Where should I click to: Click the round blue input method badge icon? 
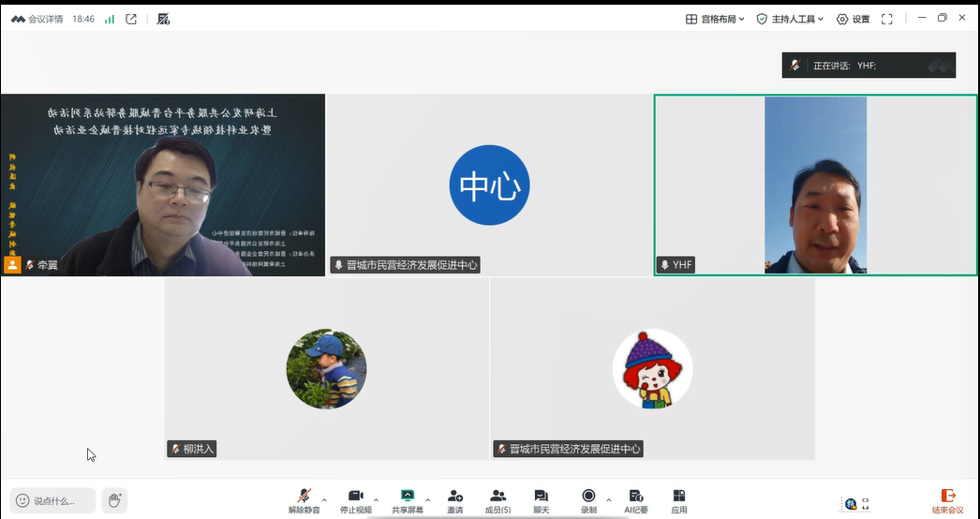pos(851,503)
